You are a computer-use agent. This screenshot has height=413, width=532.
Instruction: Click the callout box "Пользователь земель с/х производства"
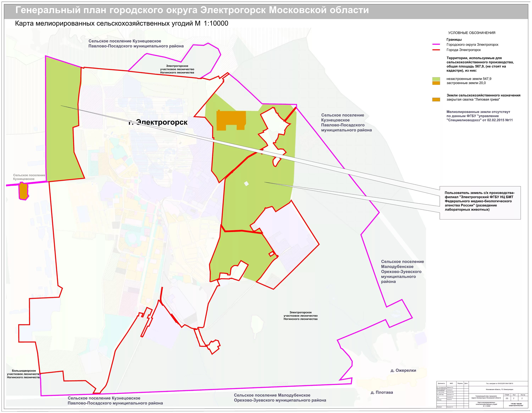click(480, 203)
